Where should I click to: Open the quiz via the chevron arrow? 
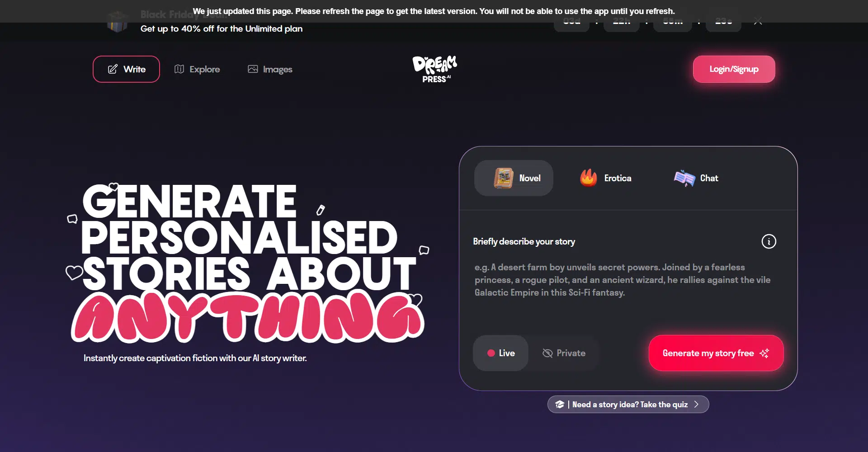pyautogui.click(x=696, y=405)
